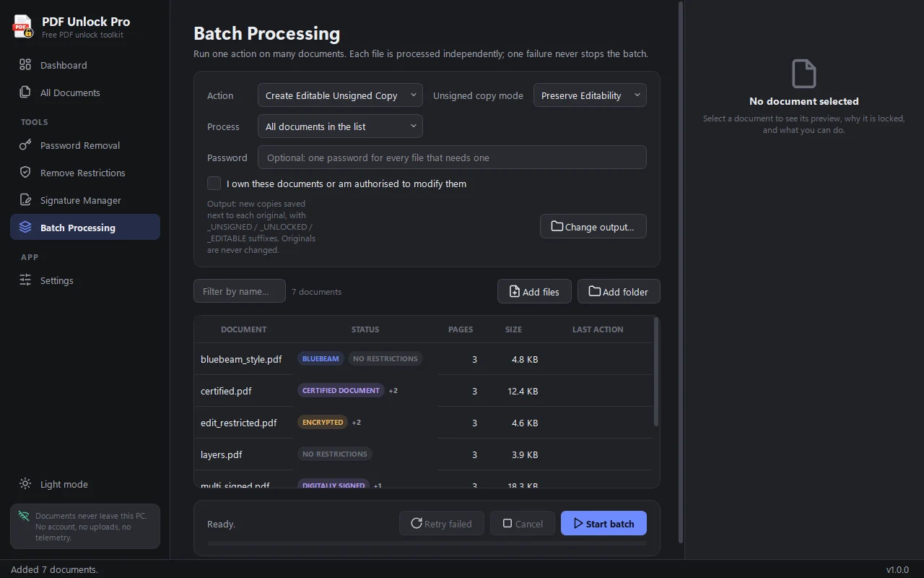Cancel the batch
This screenshot has height=578, width=924.
(523, 523)
